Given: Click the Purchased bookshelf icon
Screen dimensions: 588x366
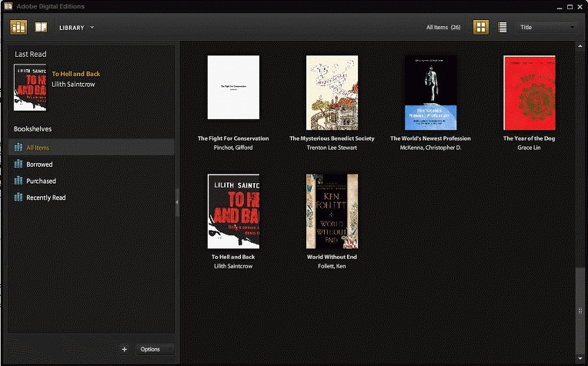Looking at the screenshot, I should click(18, 180).
